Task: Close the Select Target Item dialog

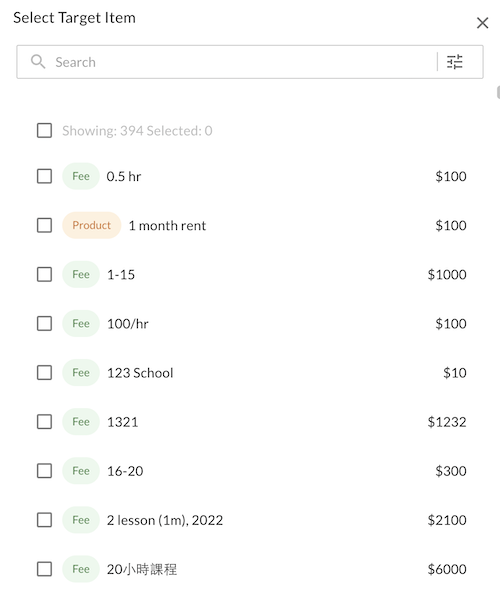Action: 482,23
